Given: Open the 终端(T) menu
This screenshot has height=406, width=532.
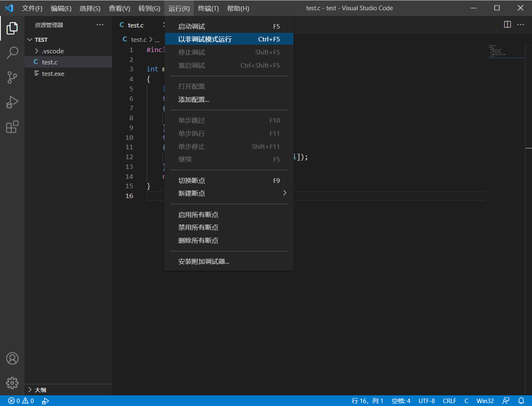Looking at the screenshot, I should click(x=208, y=8).
